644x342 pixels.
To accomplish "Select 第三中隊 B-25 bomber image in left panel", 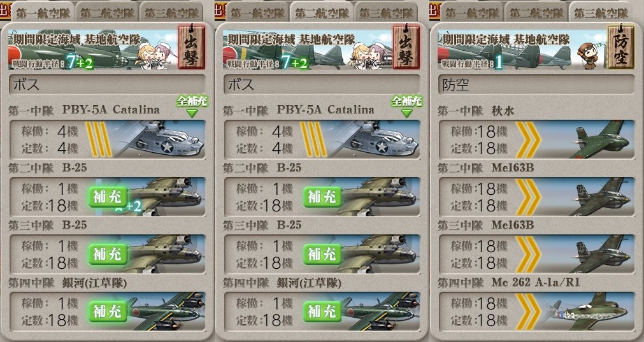I will 164,253.
